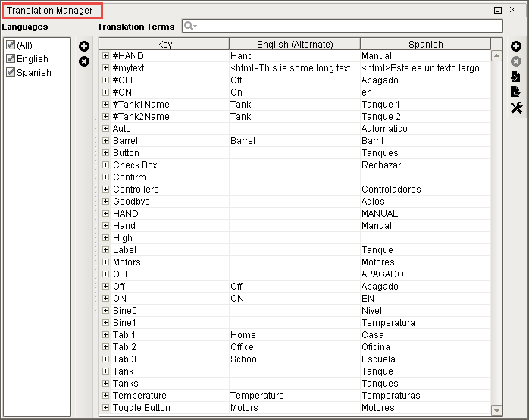Add a new translation term
This screenshot has width=529, height=420.
tap(516, 46)
